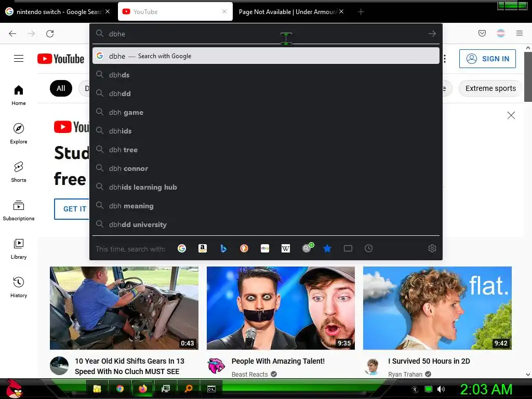Choose the 'dbh connor' suggestion
This screenshot has height=399, width=532.
[x=265, y=168]
